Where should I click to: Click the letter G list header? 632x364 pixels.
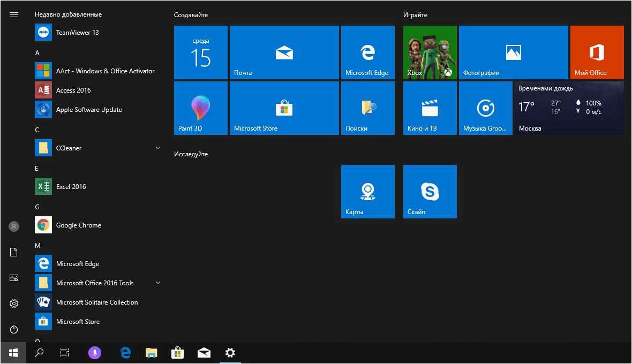[x=37, y=207]
